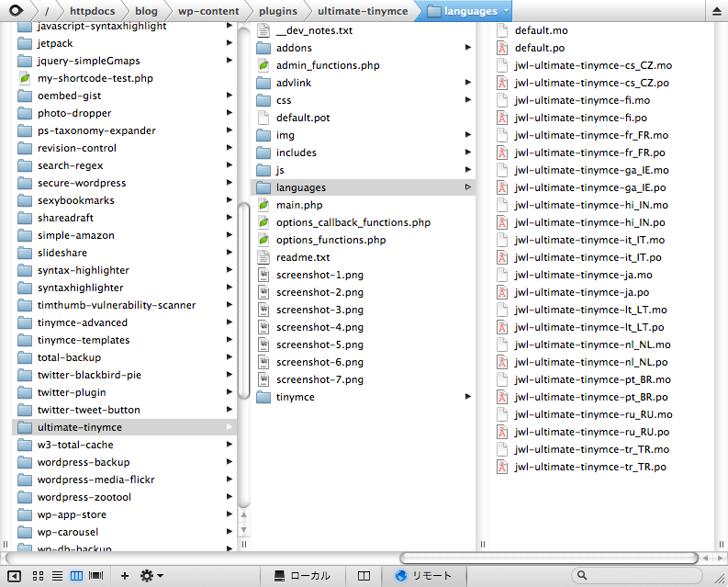Screen dimensions: 728x587
Task: Open the languages path dropdown
Action: click(507, 11)
